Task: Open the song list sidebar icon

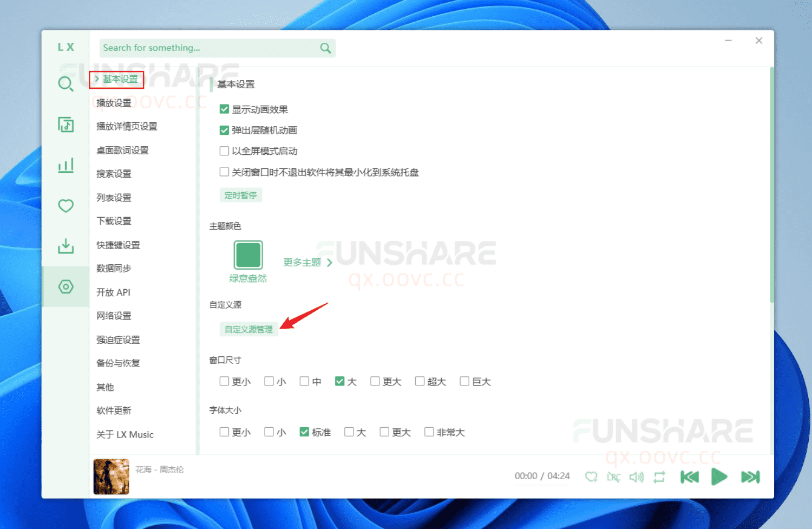Action: [x=66, y=125]
